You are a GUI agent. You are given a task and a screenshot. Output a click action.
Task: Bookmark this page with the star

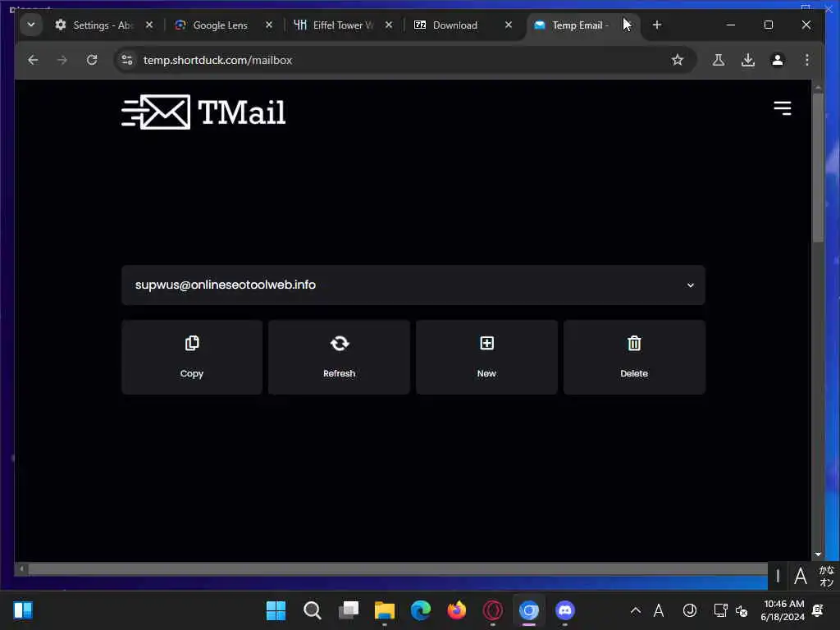(678, 60)
